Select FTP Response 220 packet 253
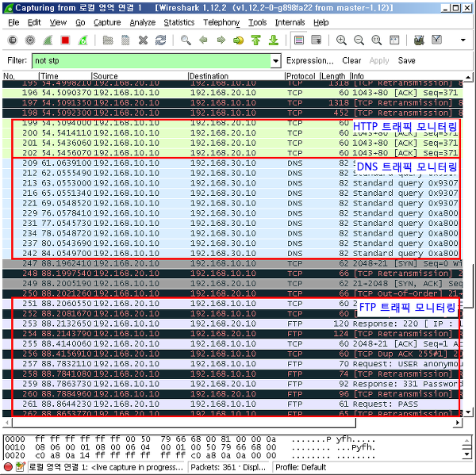476x475 pixels. click(232, 324)
